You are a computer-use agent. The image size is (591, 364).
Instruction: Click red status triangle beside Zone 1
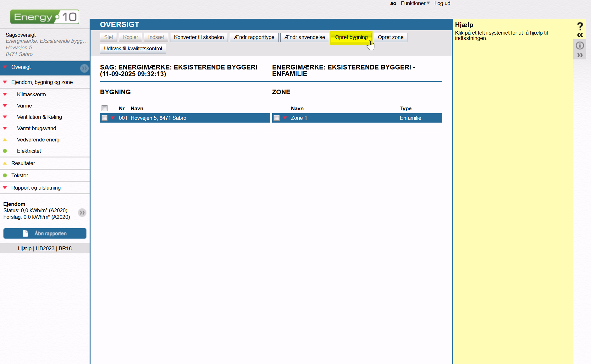tap(285, 118)
